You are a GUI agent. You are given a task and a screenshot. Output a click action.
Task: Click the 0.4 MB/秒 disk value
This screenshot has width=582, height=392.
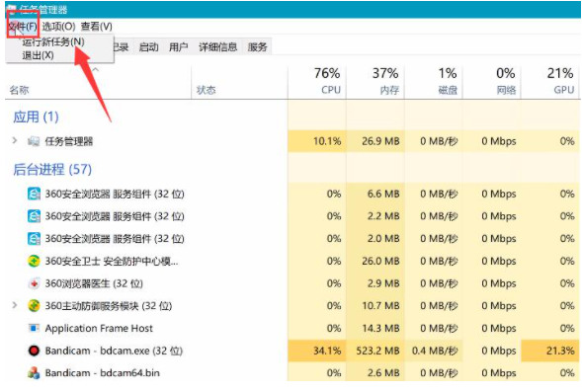[x=435, y=351]
